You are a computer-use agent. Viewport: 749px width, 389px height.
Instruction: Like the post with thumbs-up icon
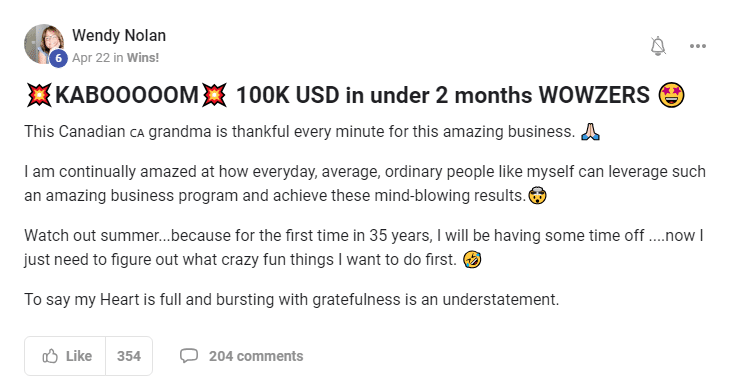(50, 356)
